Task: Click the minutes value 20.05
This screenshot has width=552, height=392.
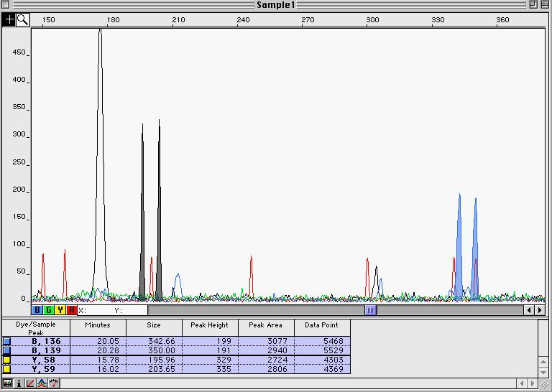Action: click(108, 341)
